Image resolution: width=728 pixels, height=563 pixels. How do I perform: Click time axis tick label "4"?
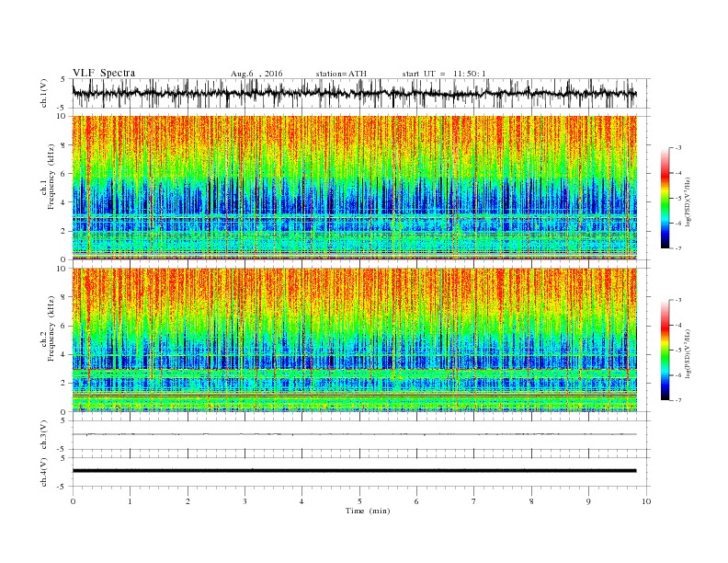point(301,501)
